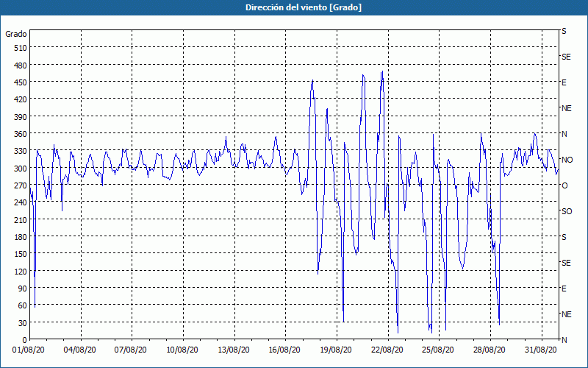
Task: Click the 270 y-axis value
Action: click(x=21, y=185)
